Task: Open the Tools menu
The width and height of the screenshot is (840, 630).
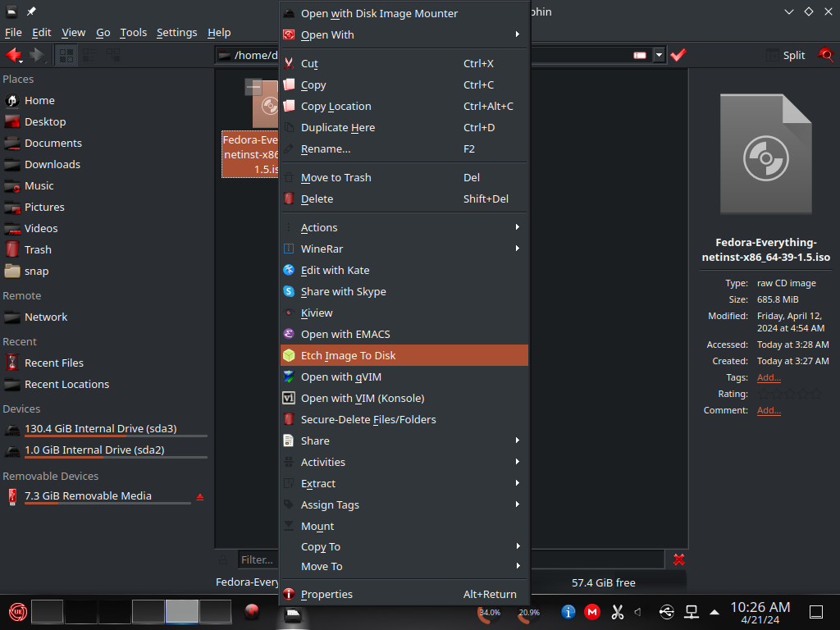Action: [134, 32]
